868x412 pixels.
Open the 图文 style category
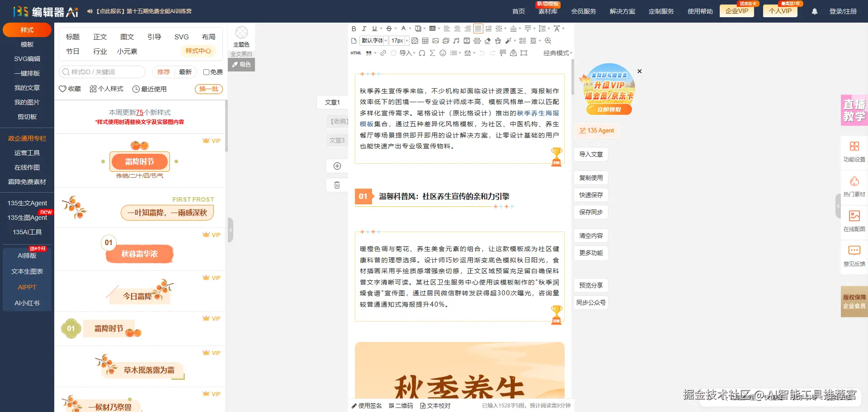[127, 37]
